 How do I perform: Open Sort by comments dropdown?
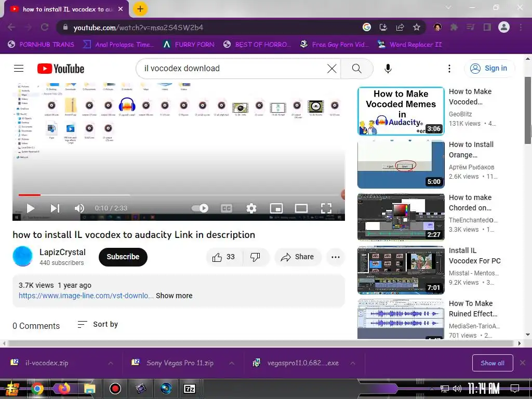click(x=98, y=324)
